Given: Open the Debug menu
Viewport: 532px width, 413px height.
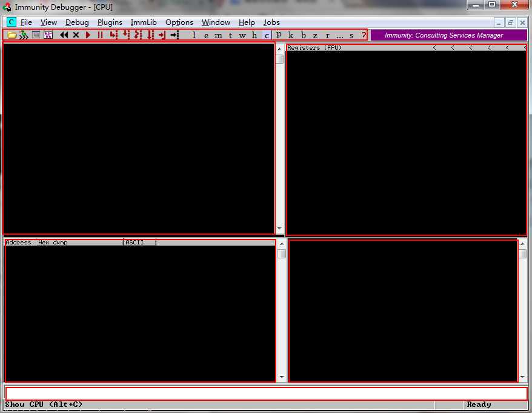Looking at the screenshot, I should pos(77,22).
